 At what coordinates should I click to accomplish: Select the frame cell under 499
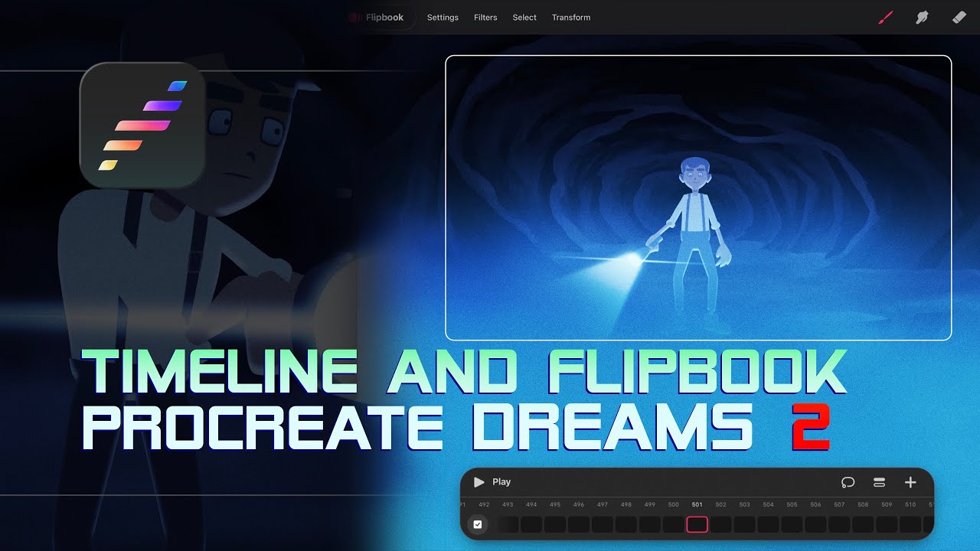click(650, 524)
